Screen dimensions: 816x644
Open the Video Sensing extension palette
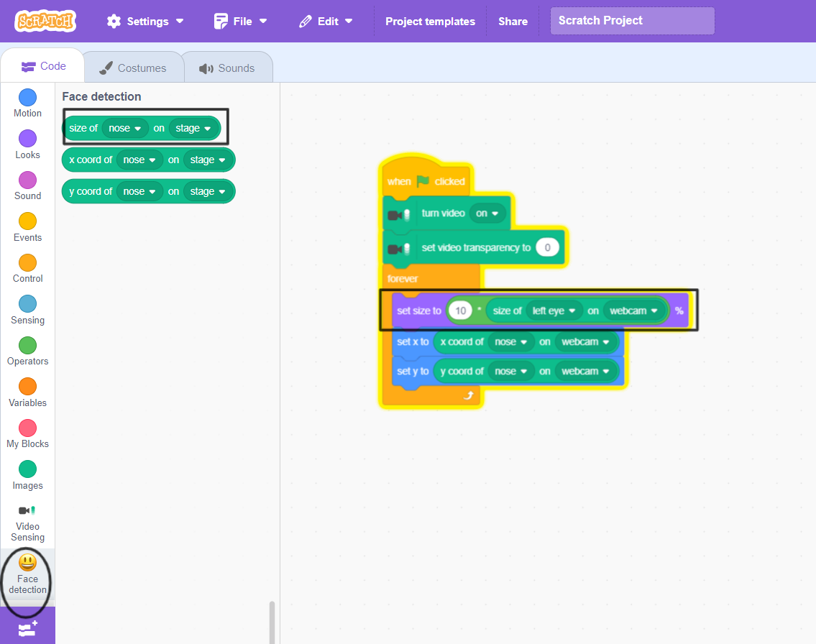click(x=27, y=520)
